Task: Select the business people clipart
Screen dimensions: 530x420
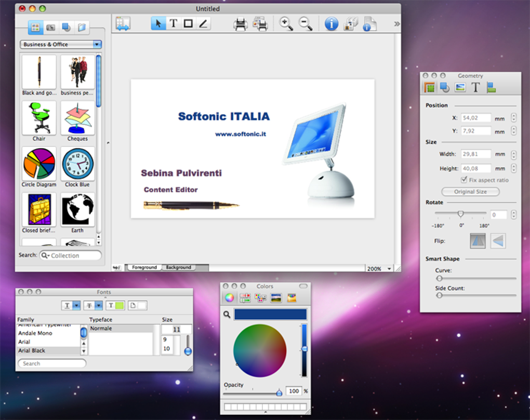Action: click(x=78, y=72)
